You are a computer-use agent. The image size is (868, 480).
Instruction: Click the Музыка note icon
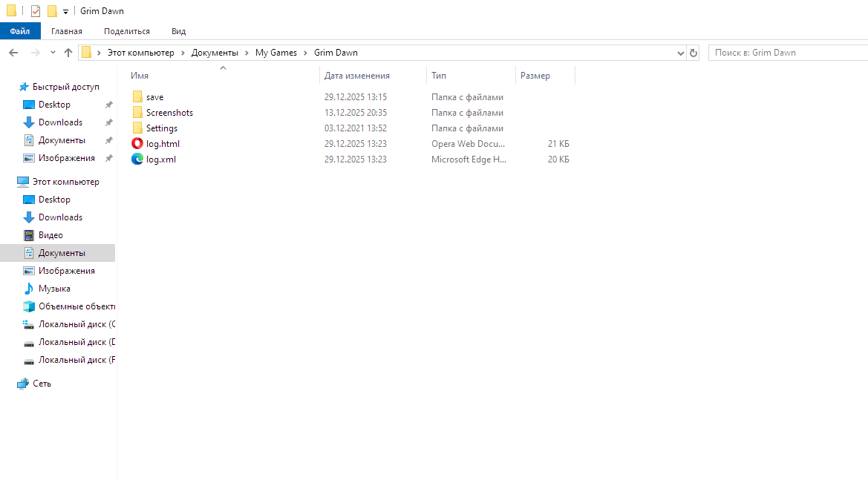pyautogui.click(x=29, y=288)
